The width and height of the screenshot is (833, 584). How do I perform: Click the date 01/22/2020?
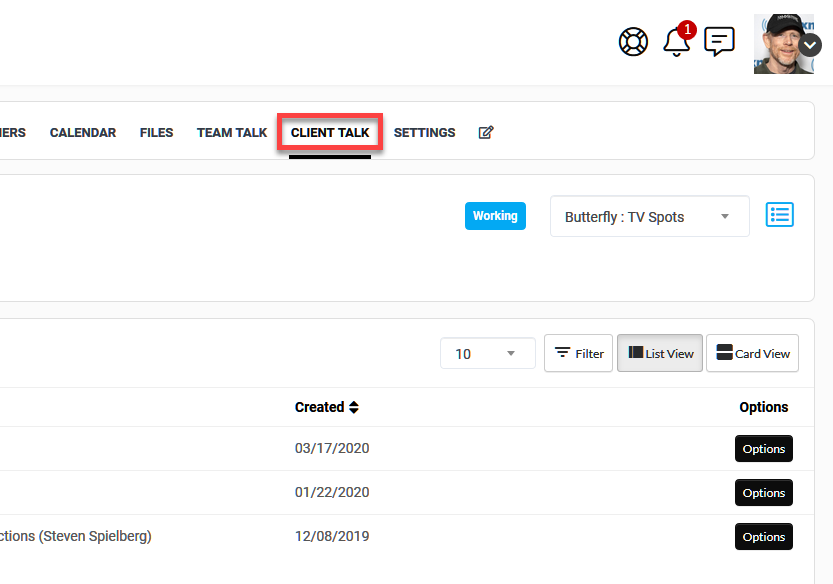332,493
